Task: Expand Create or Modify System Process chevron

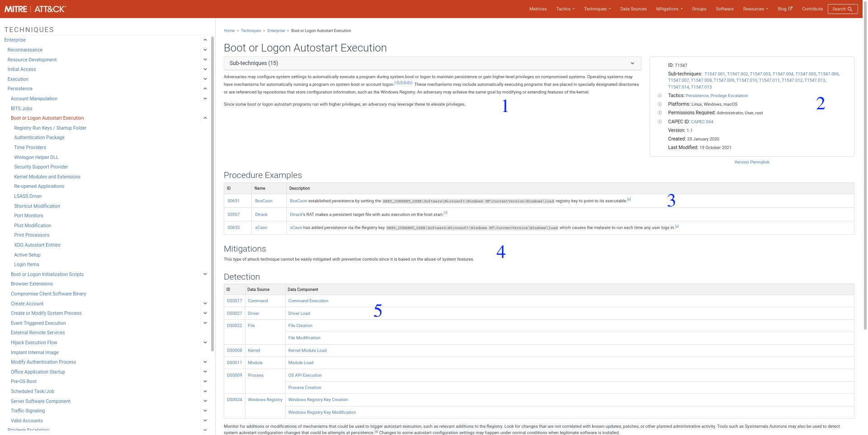Action: [x=205, y=313]
